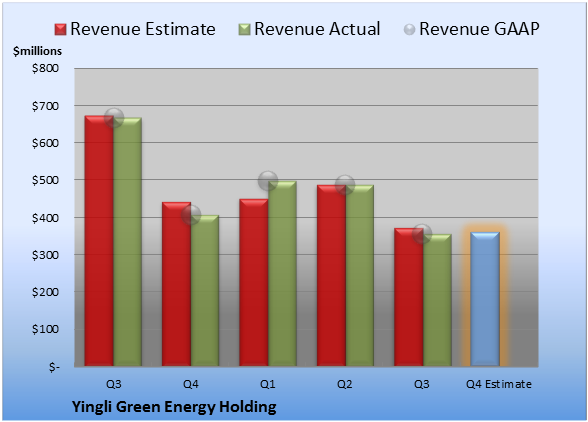This screenshot has height=422, width=588.
Task: Select the green Q2 revenue actual bar
Action: coord(360,275)
